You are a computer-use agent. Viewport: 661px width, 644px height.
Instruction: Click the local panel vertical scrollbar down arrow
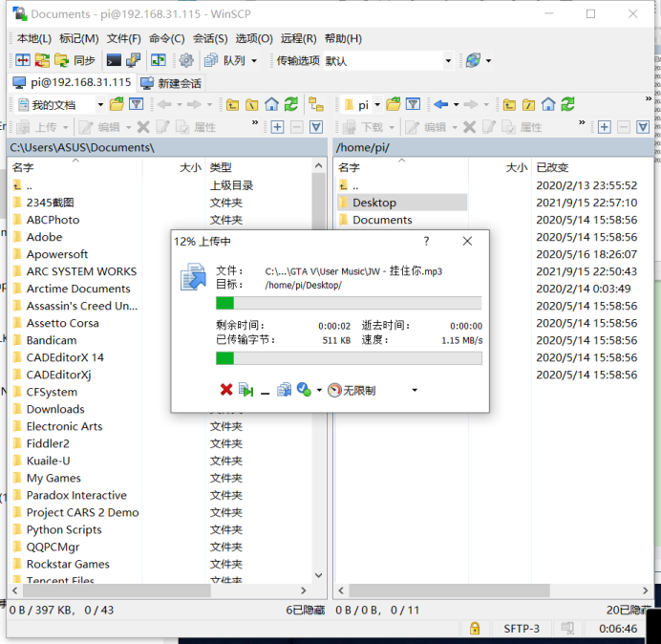(319, 575)
